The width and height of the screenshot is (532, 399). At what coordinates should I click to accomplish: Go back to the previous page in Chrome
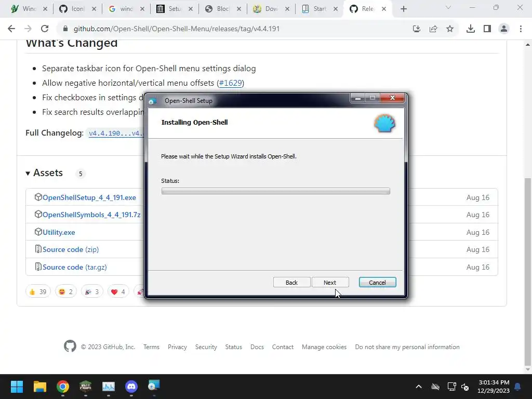coord(11,29)
